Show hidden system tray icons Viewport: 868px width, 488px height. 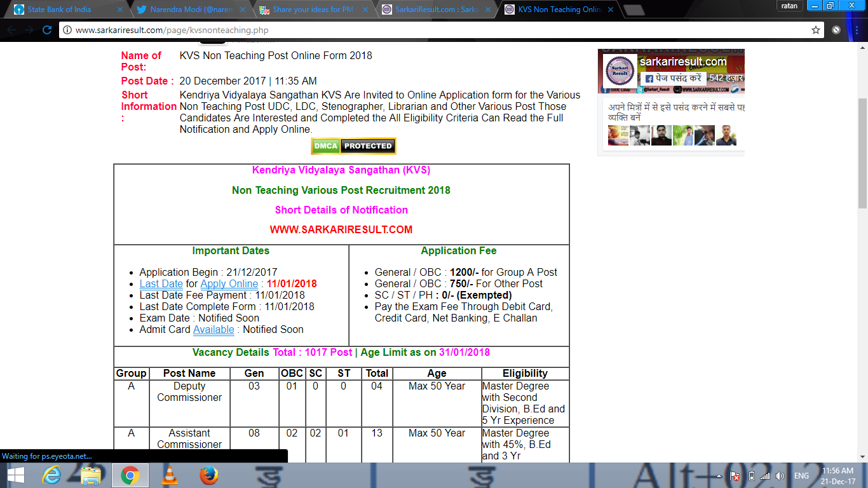point(719,476)
